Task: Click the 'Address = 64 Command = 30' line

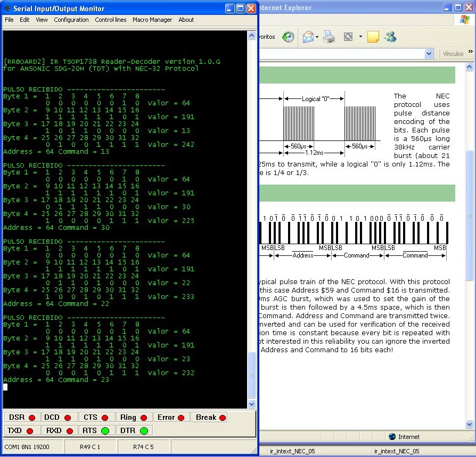Action: pyautogui.click(x=56, y=228)
